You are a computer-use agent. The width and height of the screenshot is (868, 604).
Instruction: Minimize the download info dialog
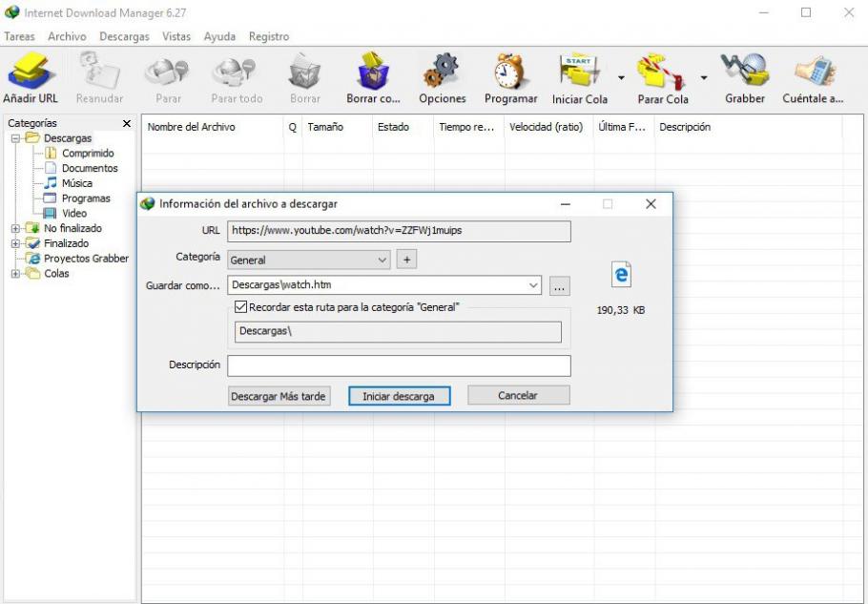(x=566, y=204)
